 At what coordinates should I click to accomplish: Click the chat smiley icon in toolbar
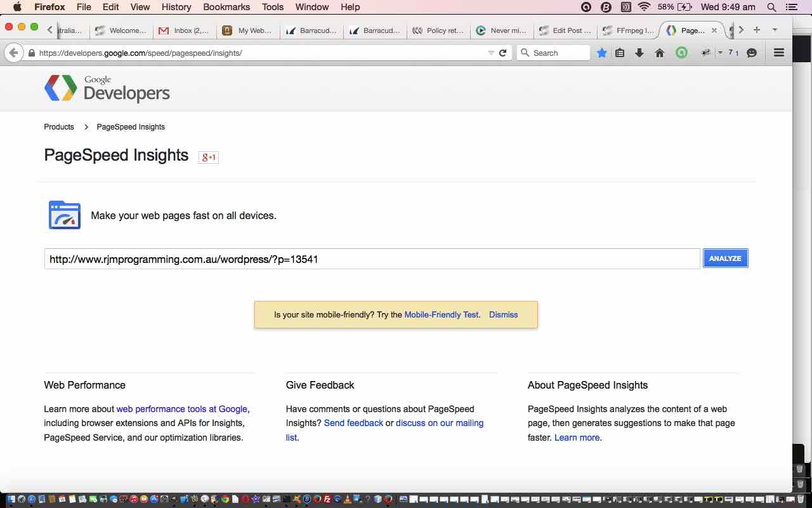click(752, 53)
